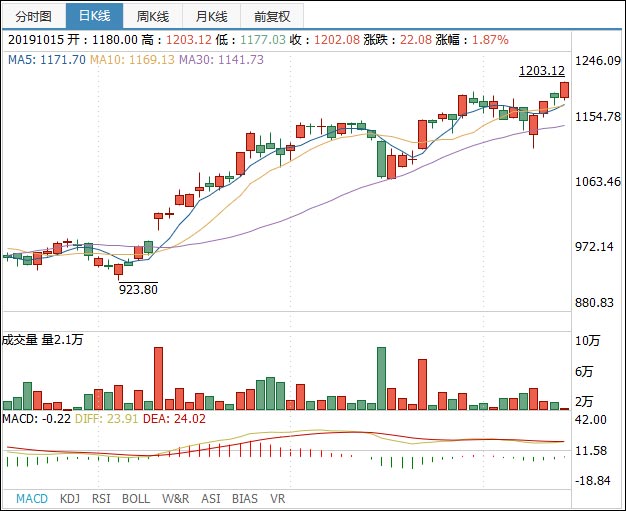
Task: Select the BOLL indicator tab
Action: (136, 498)
